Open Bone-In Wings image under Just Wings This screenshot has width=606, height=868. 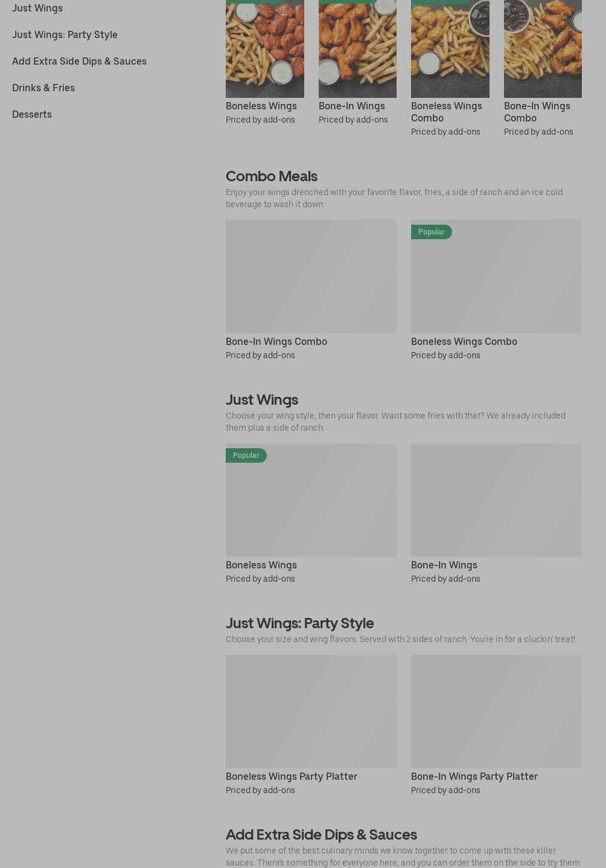click(x=496, y=500)
